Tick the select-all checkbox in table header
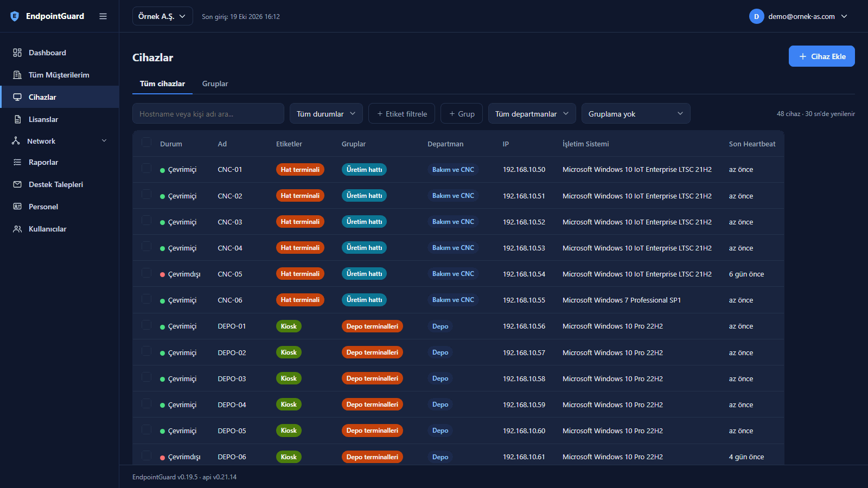868x488 pixels. (146, 143)
